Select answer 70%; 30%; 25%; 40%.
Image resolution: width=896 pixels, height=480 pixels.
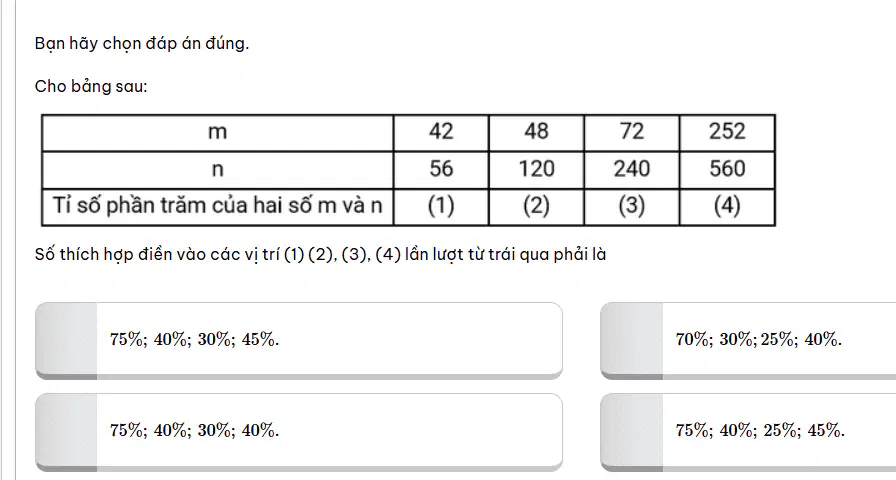749,341
